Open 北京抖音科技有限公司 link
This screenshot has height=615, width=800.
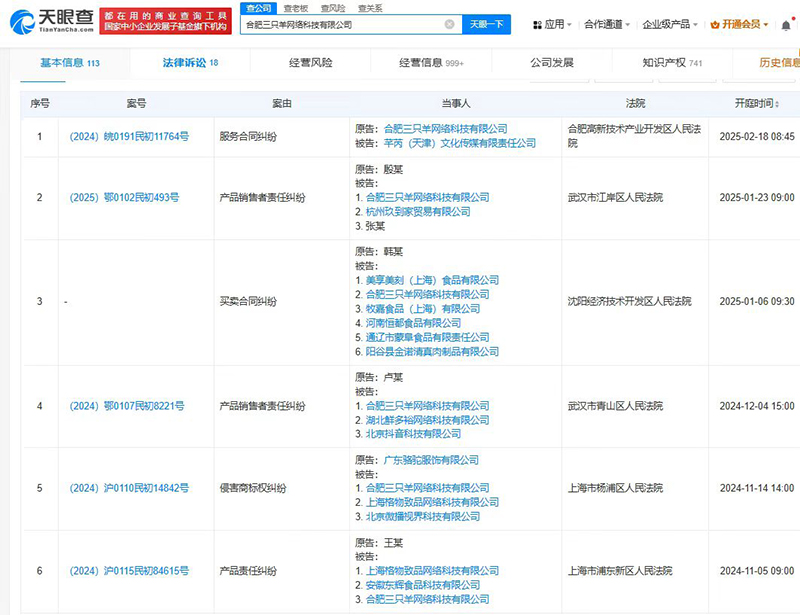(413, 434)
